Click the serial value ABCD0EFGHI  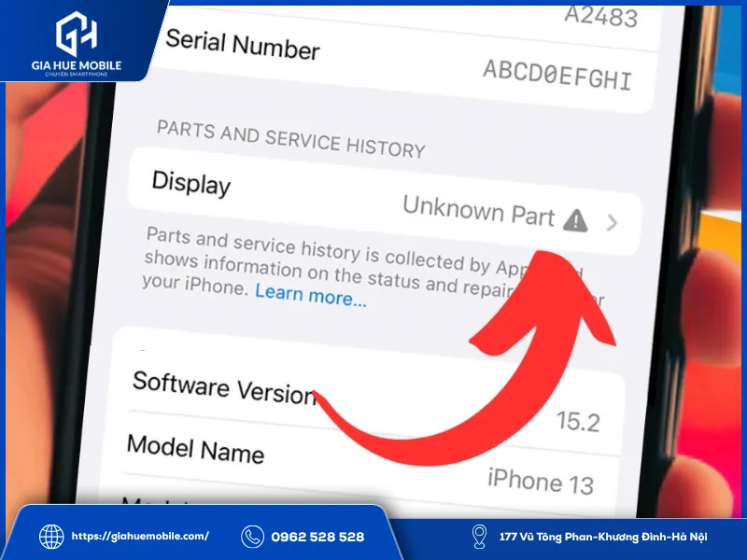[557, 76]
